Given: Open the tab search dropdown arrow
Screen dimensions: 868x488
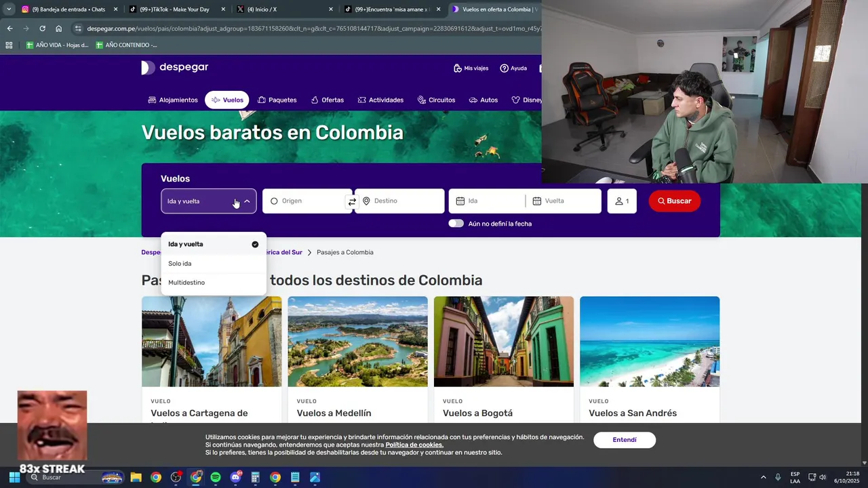Looking at the screenshot, I should click(x=9, y=9).
